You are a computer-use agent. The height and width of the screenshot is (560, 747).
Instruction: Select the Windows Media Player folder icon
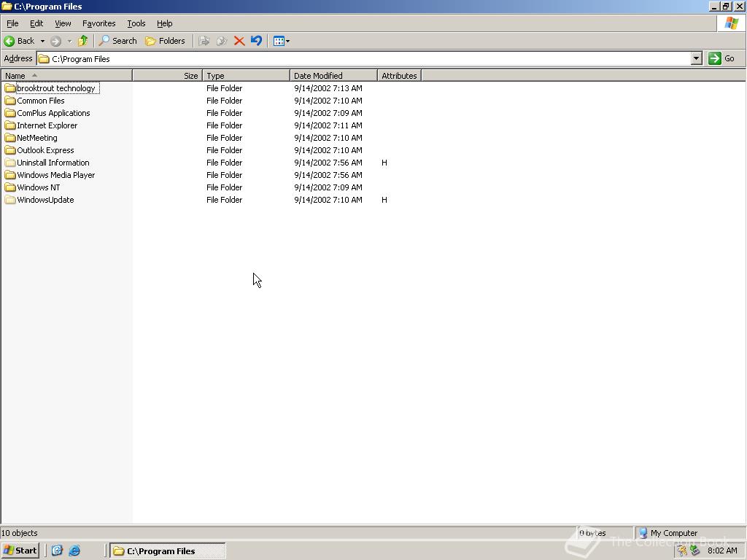pyautogui.click(x=10, y=175)
